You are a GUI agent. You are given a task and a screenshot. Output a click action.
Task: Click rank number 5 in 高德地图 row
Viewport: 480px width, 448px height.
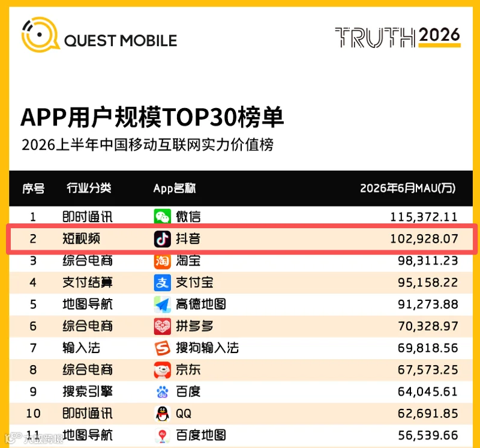coord(33,304)
